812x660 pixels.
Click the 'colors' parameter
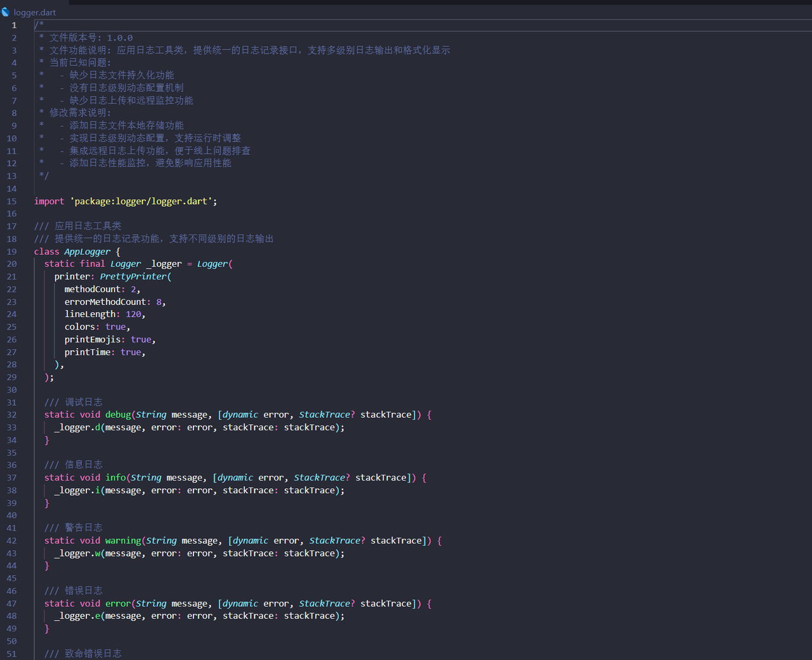(x=80, y=327)
